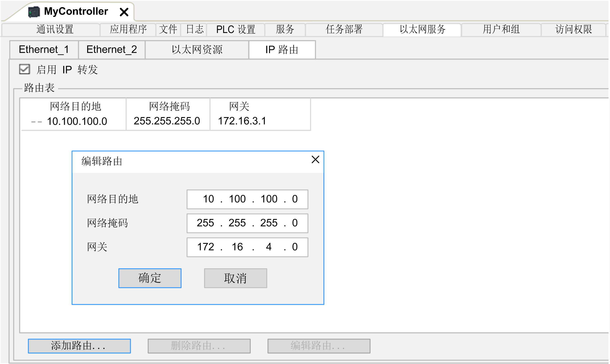This screenshot has height=364, width=610.
Task: Click the 网络目的地 input field in dialog
Action: tap(247, 199)
